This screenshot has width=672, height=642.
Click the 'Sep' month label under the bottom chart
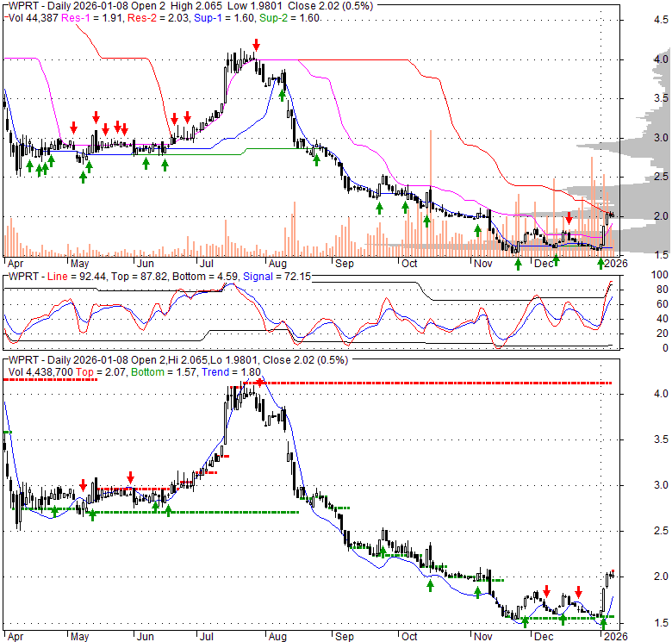345,637
